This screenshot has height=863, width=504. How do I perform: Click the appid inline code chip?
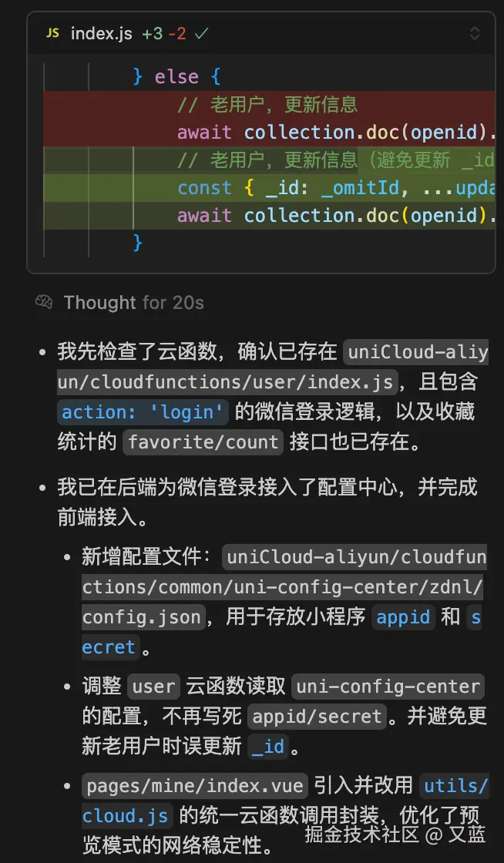pos(402,616)
